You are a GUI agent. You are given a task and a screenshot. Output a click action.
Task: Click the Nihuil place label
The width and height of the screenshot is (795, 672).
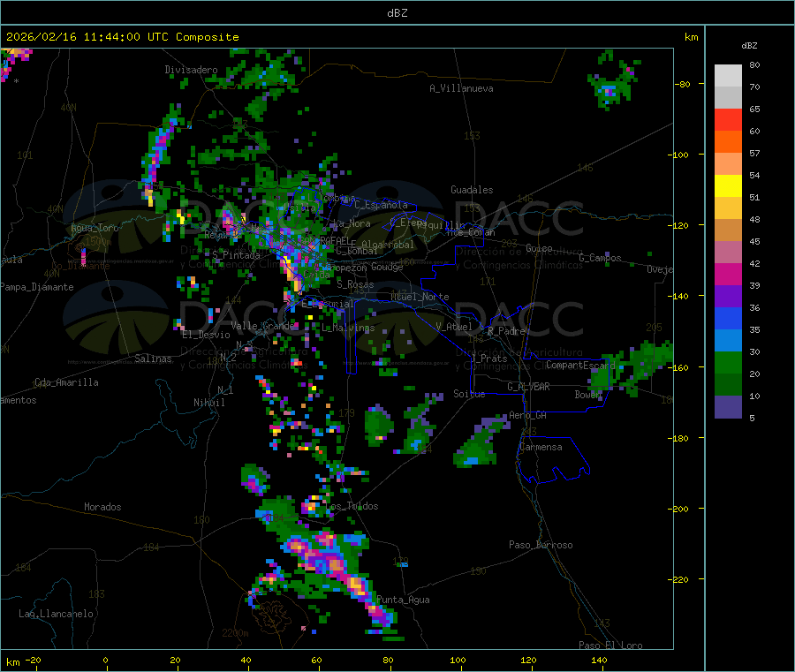click(x=208, y=403)
